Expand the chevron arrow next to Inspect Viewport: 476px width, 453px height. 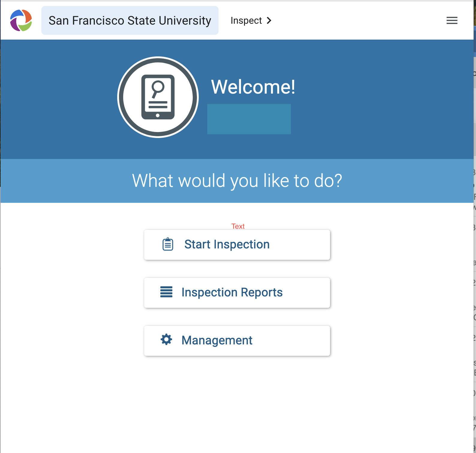pos(269,20)
